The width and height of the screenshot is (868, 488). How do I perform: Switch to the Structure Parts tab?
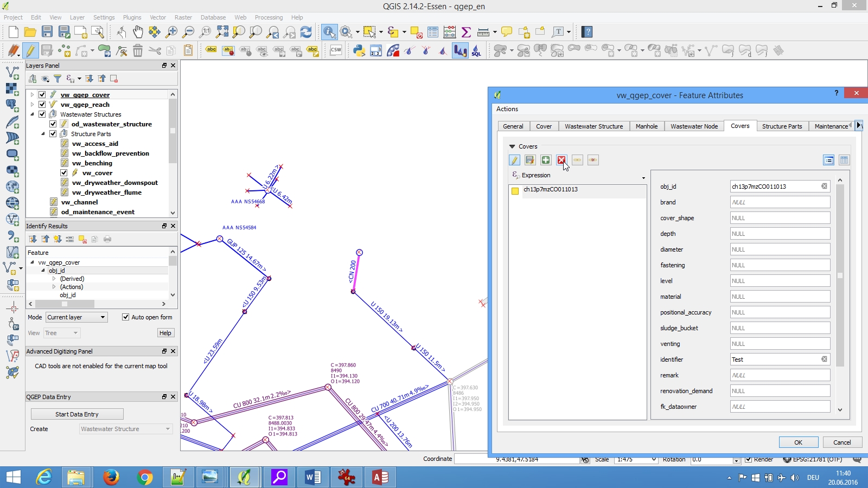(x=782, y=126)
